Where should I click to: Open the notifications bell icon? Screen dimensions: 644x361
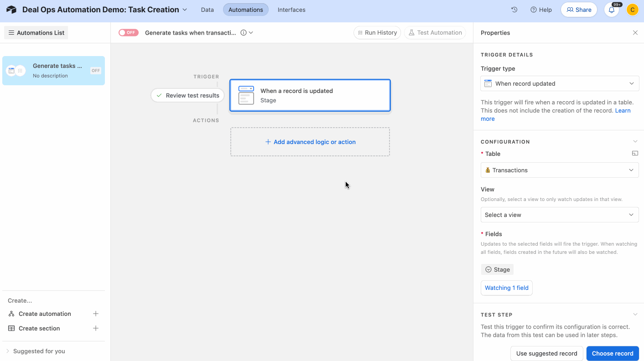click(612, 10)
